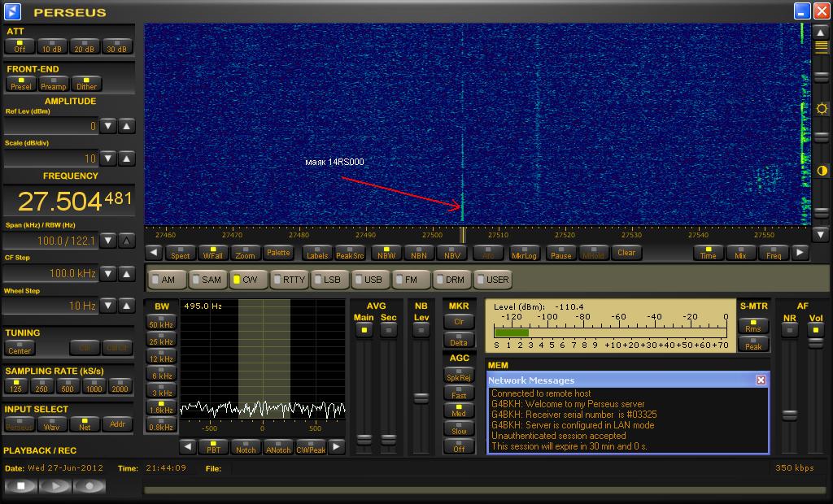Increase Ref Lev with up arrow
Viewport: 833px width, 504px height.
(x=126, y=126)
